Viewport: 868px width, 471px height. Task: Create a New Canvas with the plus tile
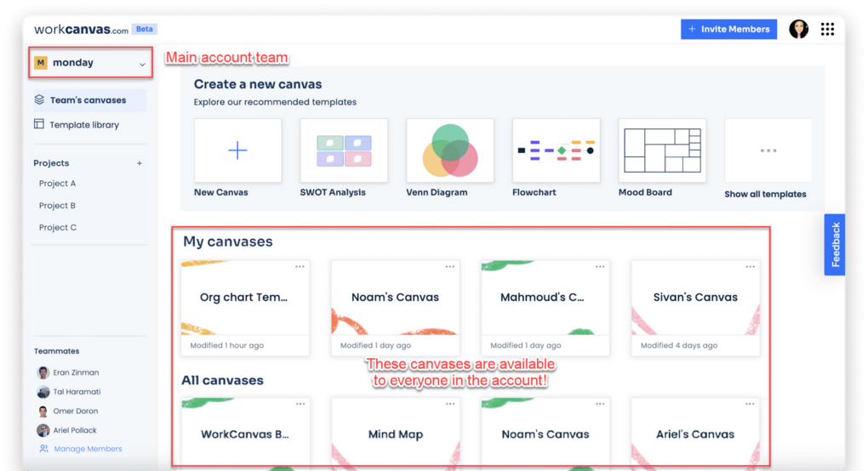pos(238,150)
